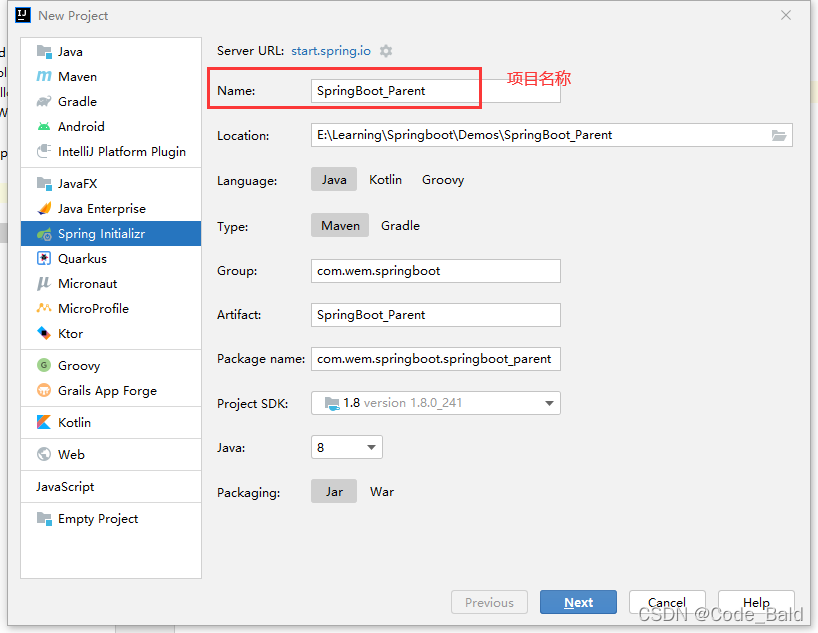This screenshot has width=818, height=633.
Task: Select Empty Project in the list
Action: [x=111, y=519]
